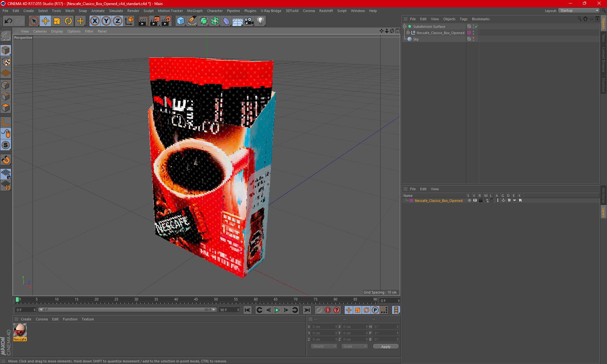Select the Live Selection tool
Image resolution: width=607 pixels, height=364 pixels.
tap(34, 21)
